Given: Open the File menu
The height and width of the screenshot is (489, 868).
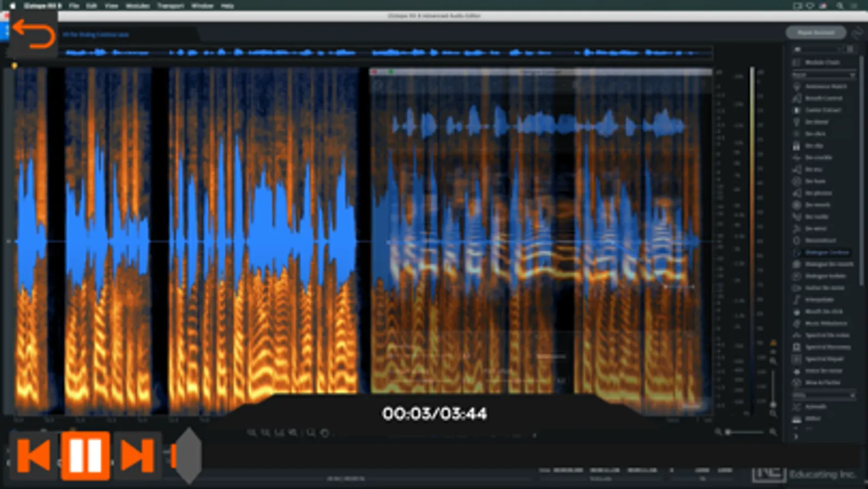Looking at the screenshot, I should [74, 5].
